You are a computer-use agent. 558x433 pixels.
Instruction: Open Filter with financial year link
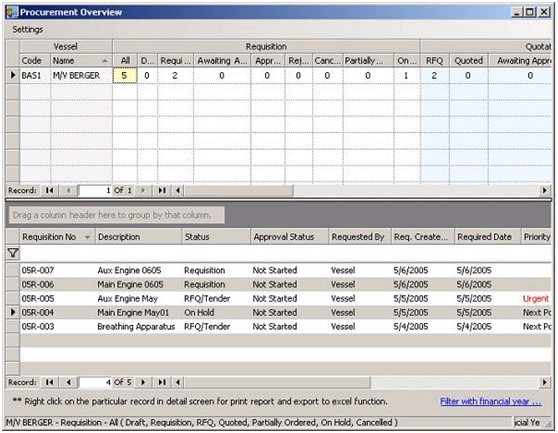coord(491,402)
